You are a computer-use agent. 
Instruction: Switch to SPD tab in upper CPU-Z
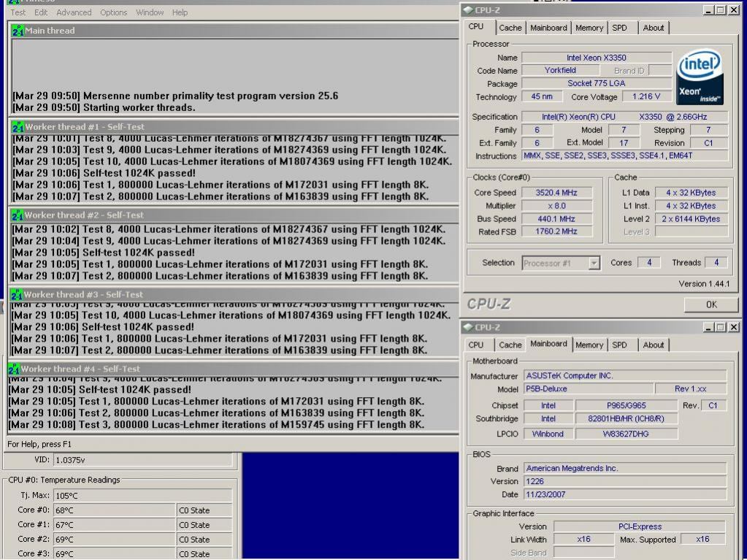619,28
